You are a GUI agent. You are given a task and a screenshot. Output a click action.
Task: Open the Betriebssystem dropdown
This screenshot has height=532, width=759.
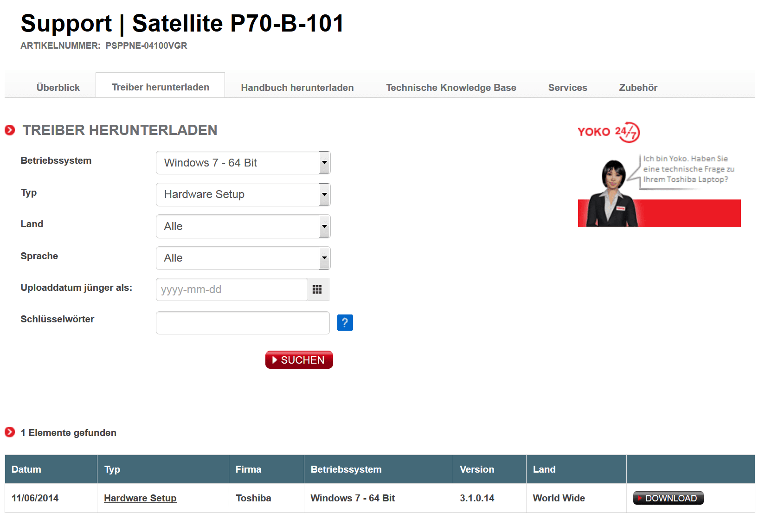pyautogui.click(x=243, y=163)
